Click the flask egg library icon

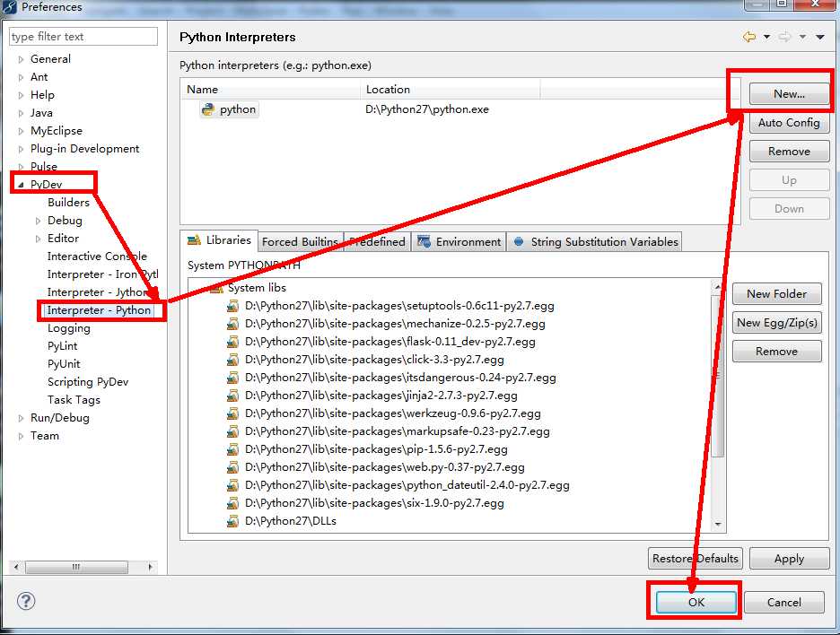coord(232,342)
